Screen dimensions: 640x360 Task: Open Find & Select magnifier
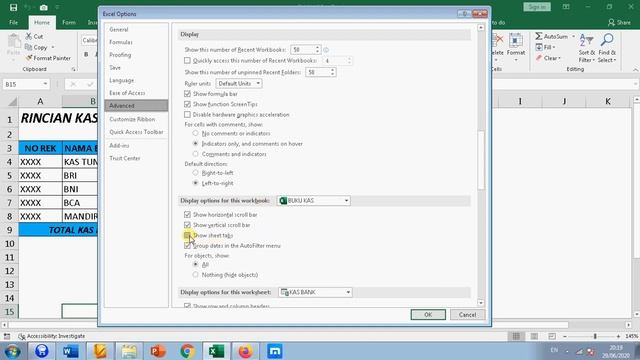[x=607, y=48]
